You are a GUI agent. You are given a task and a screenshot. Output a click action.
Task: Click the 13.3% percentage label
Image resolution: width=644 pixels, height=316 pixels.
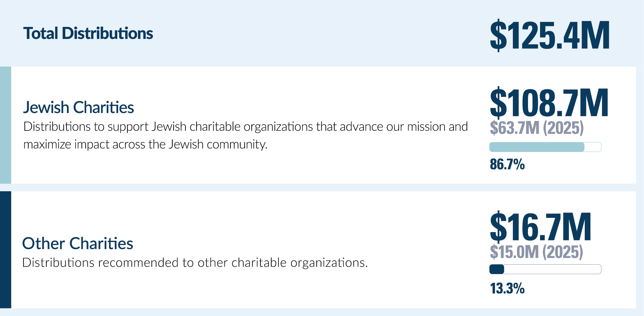point(507,288)
